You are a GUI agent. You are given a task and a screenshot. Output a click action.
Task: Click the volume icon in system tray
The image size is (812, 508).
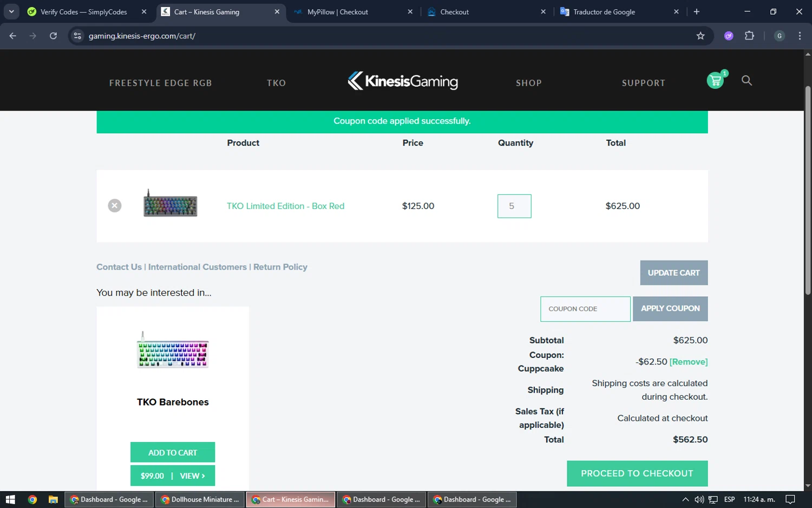699,499
